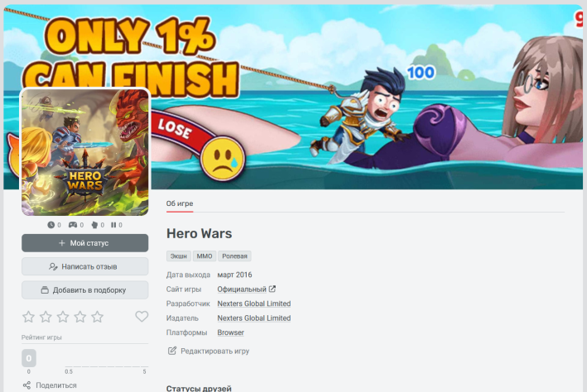Click Редактировать игру edit link

tap(209, 351)
